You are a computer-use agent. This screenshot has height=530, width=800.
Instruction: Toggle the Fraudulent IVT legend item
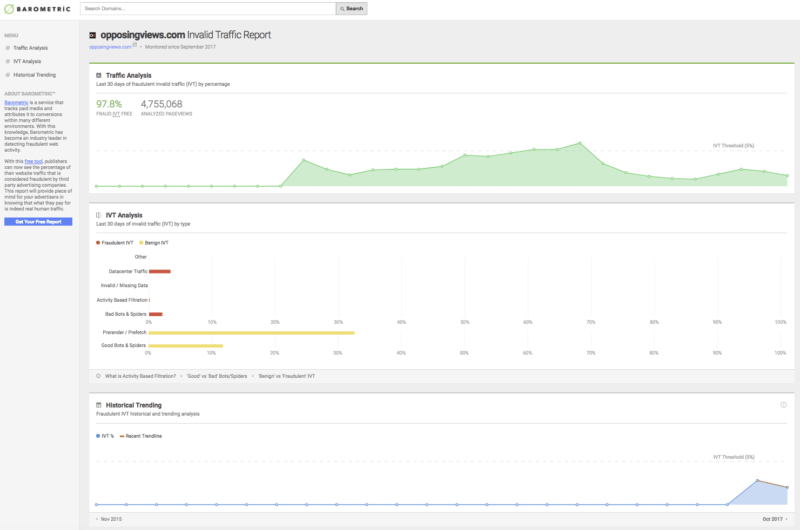pos(115,243)
